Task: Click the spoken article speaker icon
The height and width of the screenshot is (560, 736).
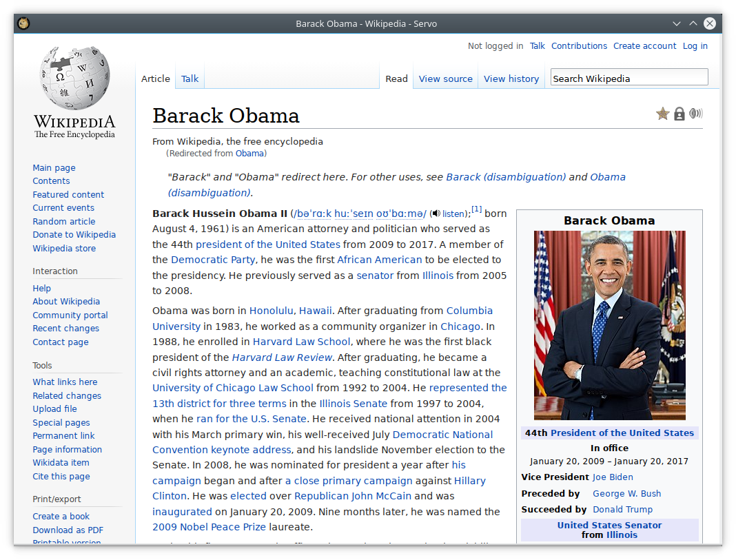Action: tap(695, 114)
